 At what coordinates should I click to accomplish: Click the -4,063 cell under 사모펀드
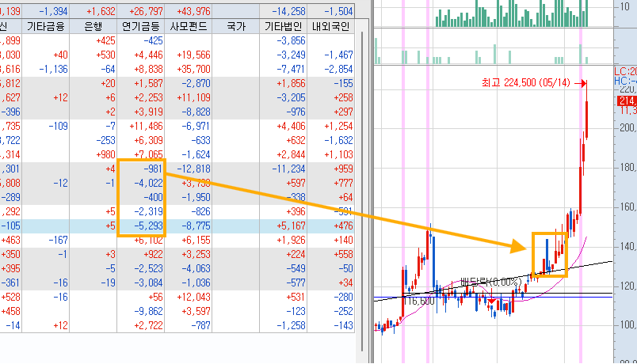[196, 268]
